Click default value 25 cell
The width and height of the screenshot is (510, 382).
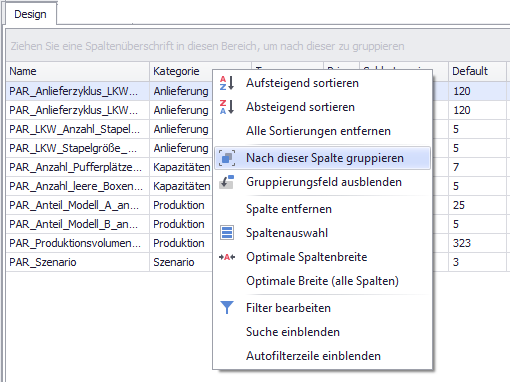coord(477,205)
